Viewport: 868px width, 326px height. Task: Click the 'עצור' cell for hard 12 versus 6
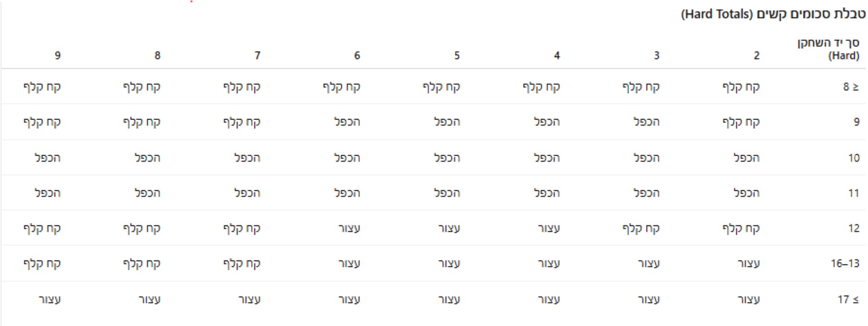click(x=349, y=228)
